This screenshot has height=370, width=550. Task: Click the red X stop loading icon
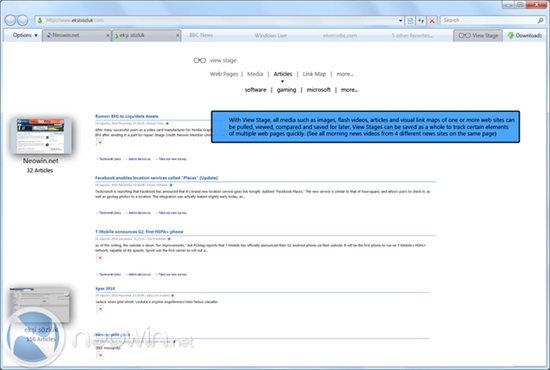(432, 21)
